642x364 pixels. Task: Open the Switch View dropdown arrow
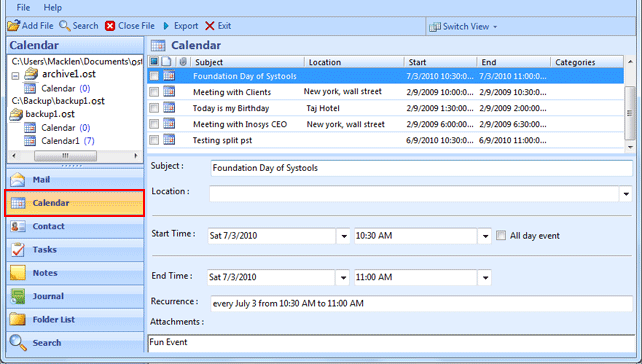(x=495, y=27)
